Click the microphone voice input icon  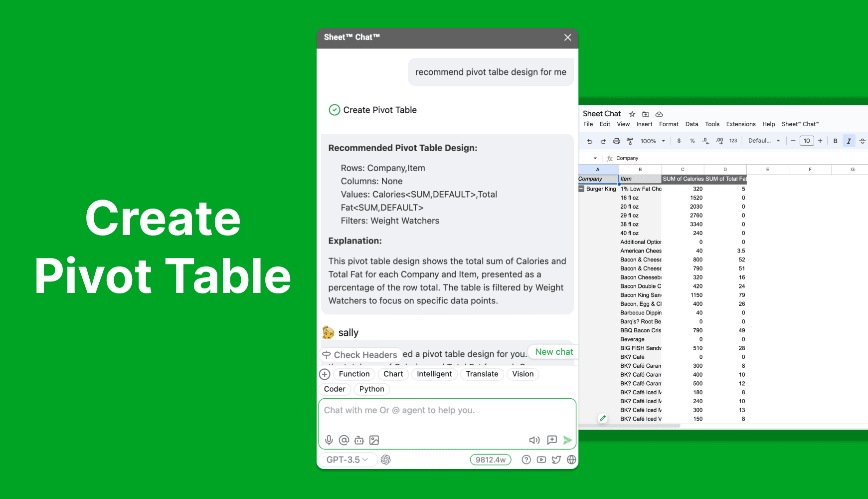[329, 440]
